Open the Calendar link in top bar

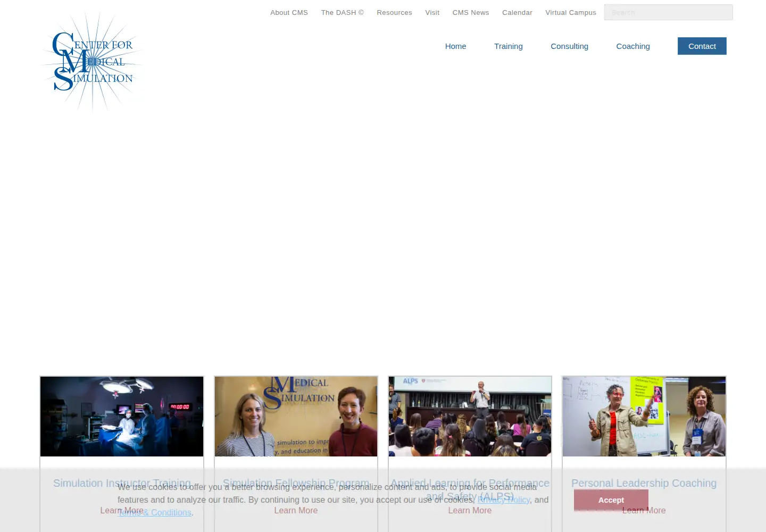(x=517, y=13)
